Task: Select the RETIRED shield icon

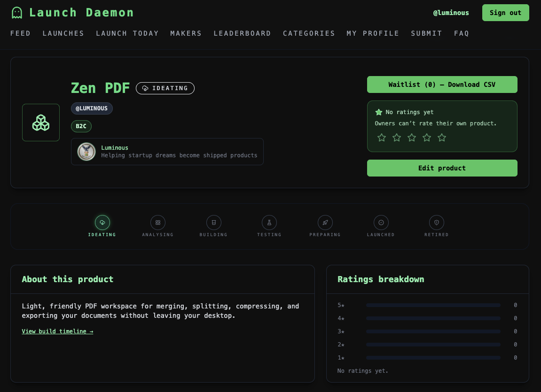Action: pos(436,223)
